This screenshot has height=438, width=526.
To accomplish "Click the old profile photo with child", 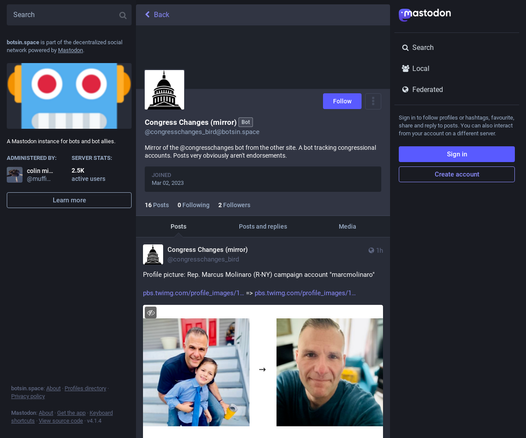I will pyautogui.click(x=196, y=372).
